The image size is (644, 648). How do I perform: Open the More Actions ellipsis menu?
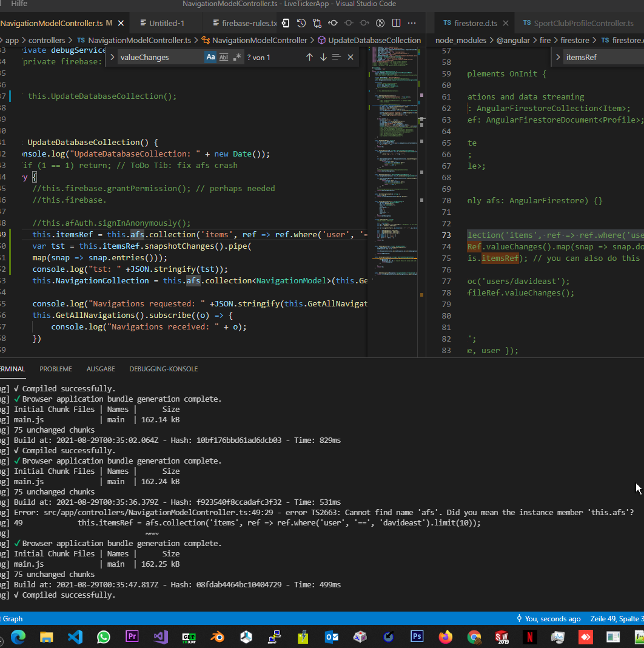pyautogui.click(x=412, y=23)
